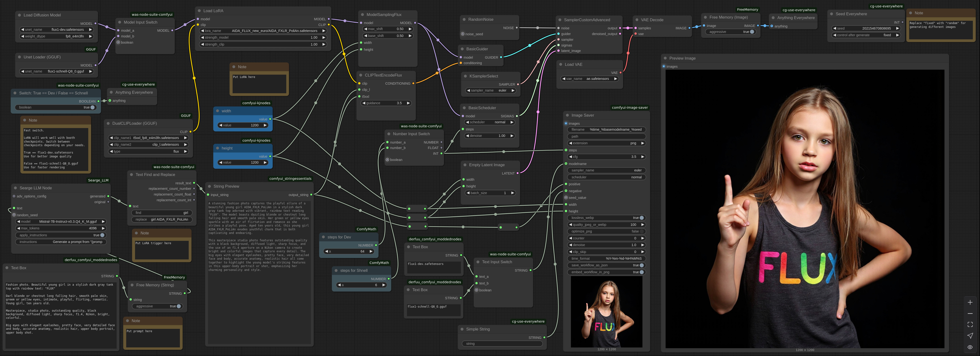980x356 pixels.
Task: Click the Simple String input field
Action: pos(502,343)
